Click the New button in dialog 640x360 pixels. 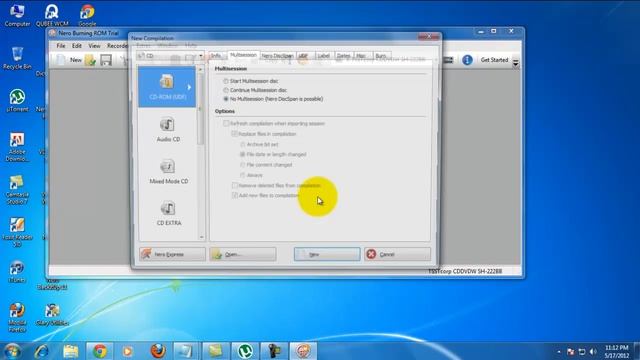327,254
